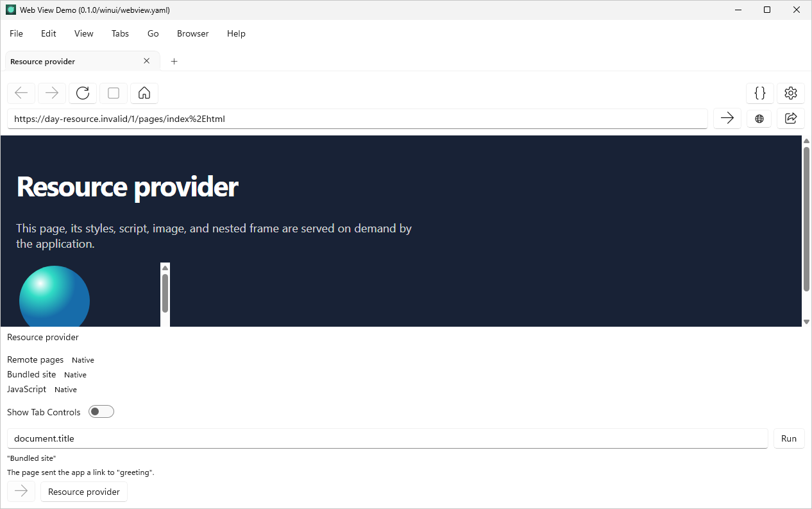812x509 pixels.
Task: Minimize the Web View Demo window
Action: pos(738,10)
